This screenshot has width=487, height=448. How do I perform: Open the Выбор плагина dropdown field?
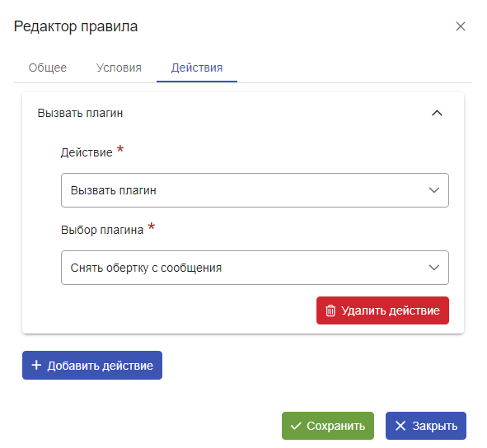[255, 268]
